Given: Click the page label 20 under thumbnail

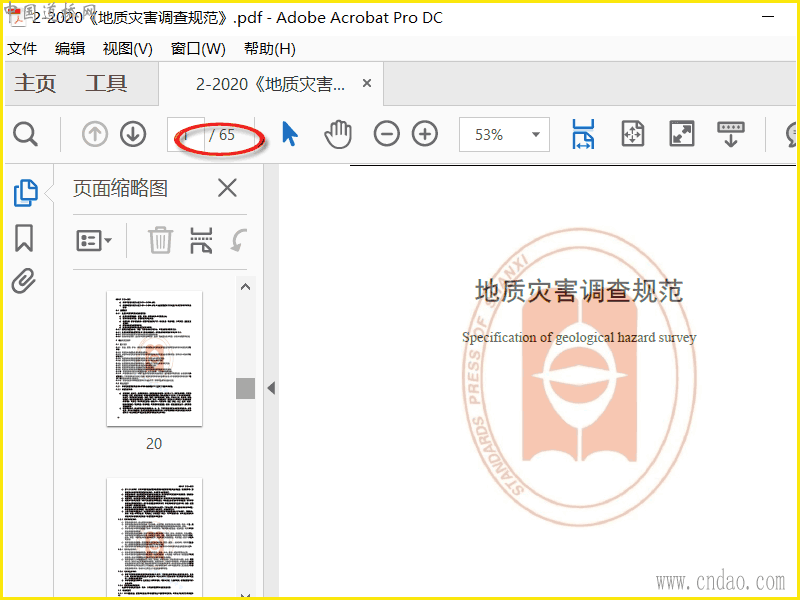Looking at the screenshot, I should 154,443.
